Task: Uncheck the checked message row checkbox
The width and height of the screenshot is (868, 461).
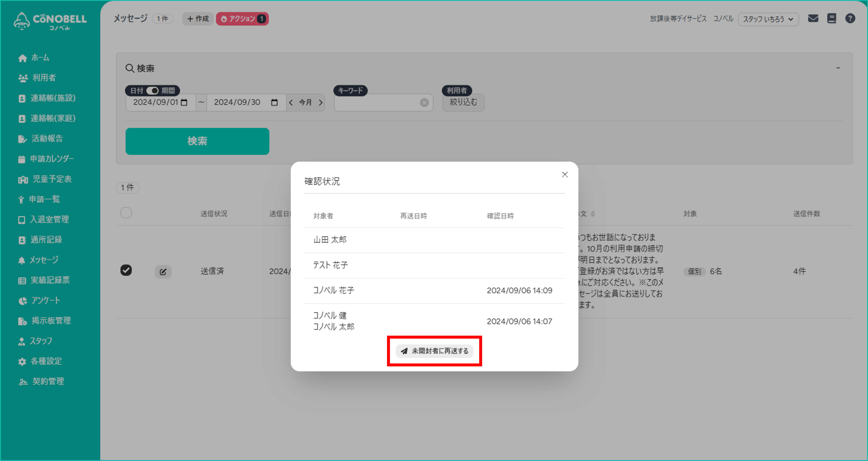Action: pyautogui.click(x=126, y=270)
